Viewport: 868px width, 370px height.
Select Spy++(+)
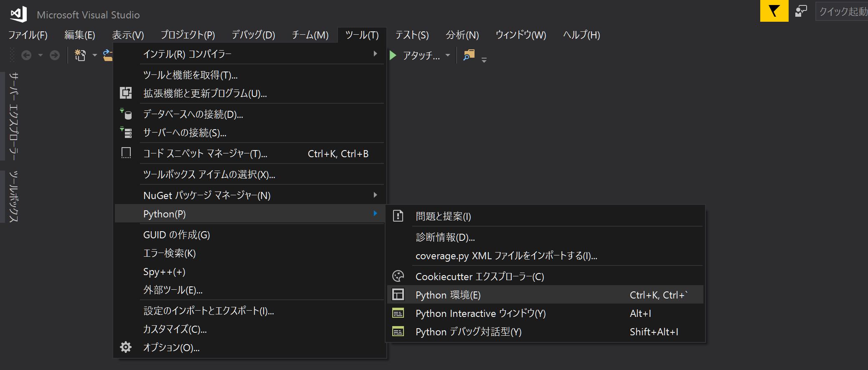click(249, 271)
